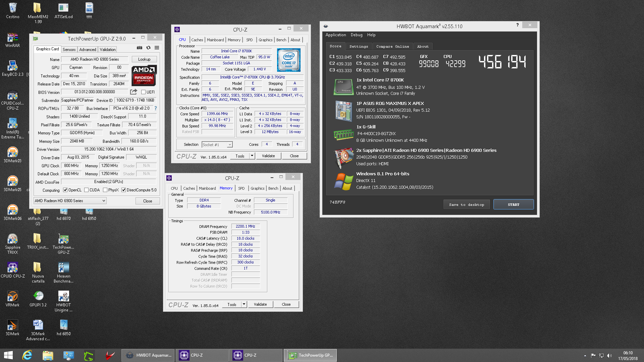
Task: Open ATISetLod desktop shortcut
Action: (63, 10)
